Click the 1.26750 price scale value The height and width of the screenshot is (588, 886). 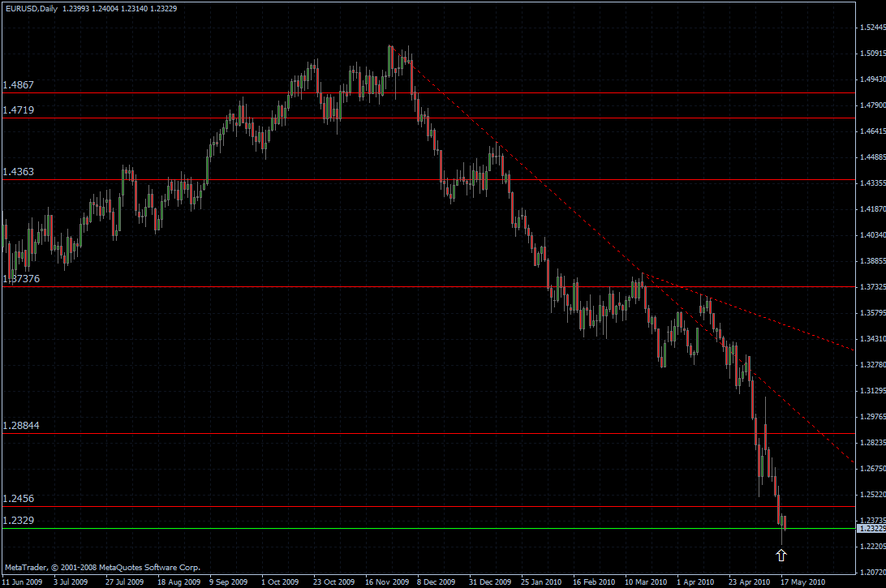coord(872,469)
